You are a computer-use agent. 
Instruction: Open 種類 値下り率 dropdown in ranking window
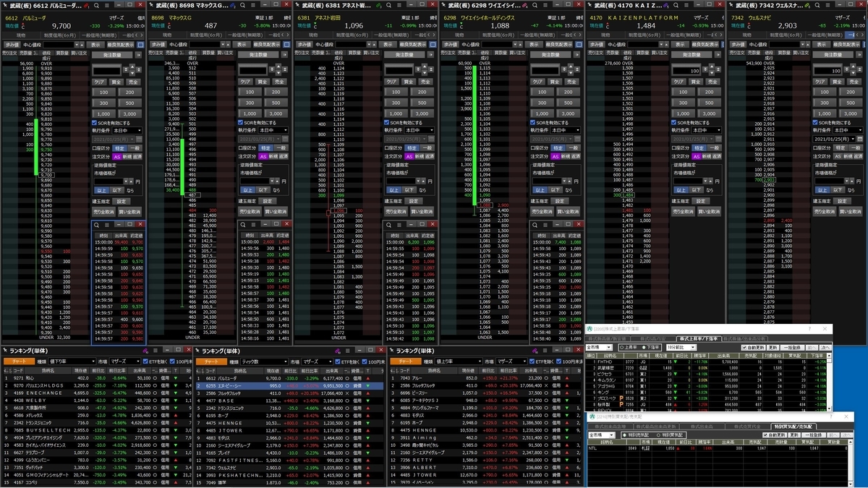coord(72,361)
